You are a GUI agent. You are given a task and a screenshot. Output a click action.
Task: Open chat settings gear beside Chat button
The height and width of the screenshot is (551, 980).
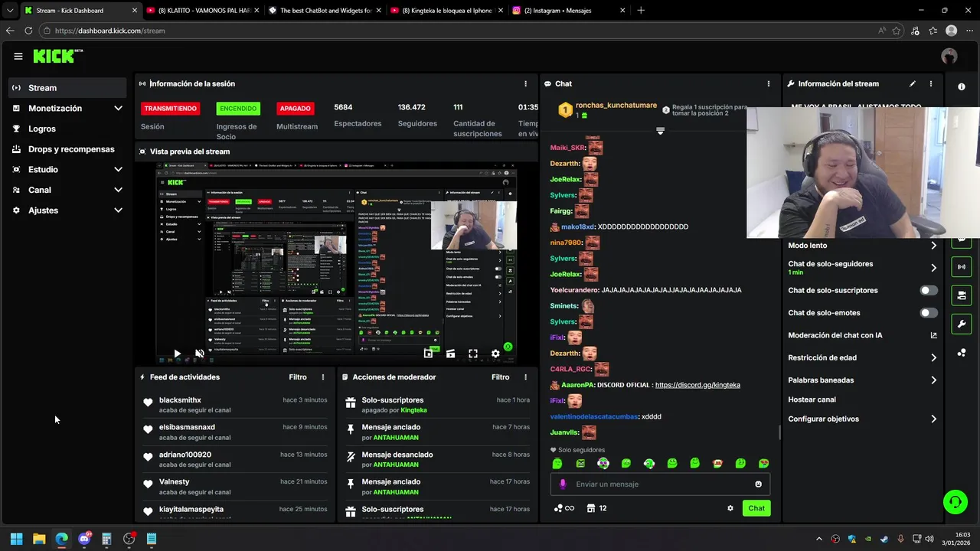tap(730, 508)
